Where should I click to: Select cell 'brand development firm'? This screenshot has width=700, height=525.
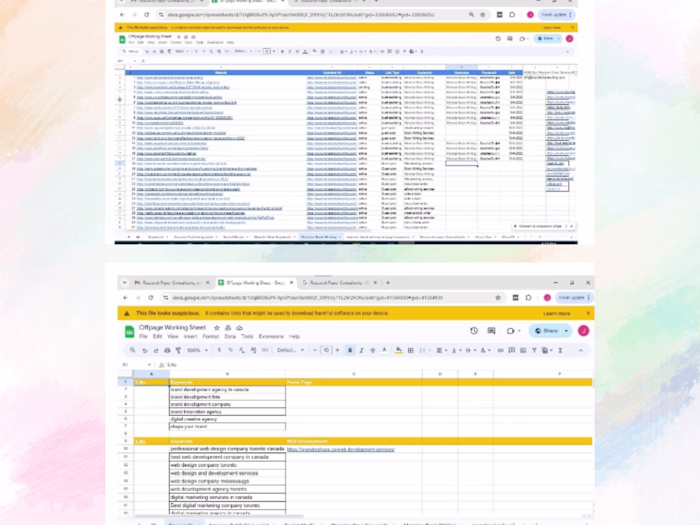227,397
